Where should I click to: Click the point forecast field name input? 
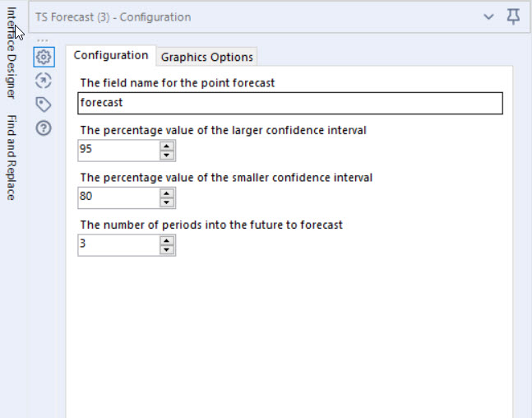(290, 103)
